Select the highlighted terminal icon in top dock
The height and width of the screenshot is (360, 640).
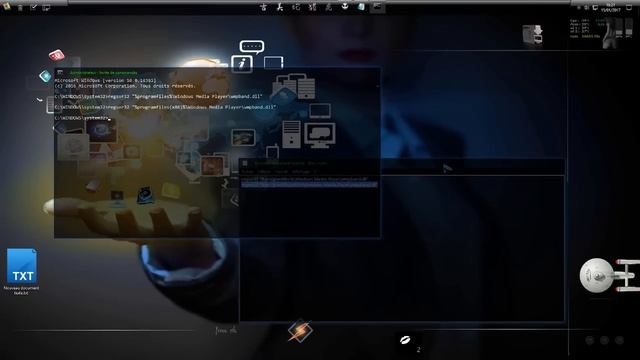click(x=378, y=7)
